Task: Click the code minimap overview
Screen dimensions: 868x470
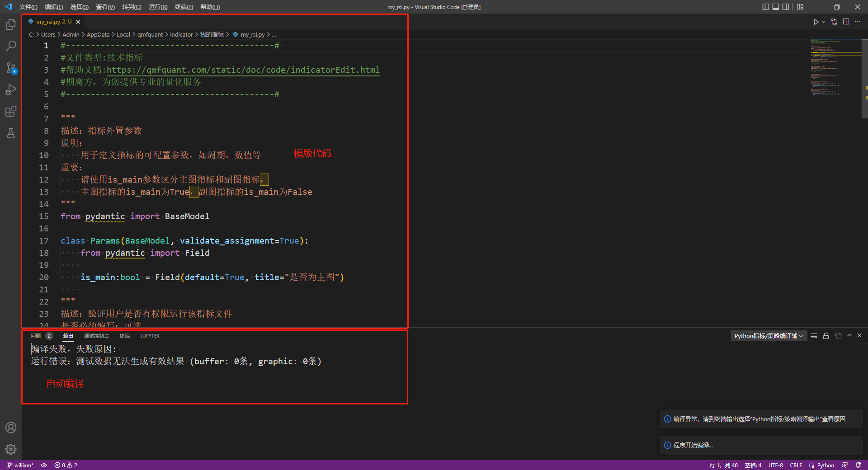Action: [x=835, y=68]
